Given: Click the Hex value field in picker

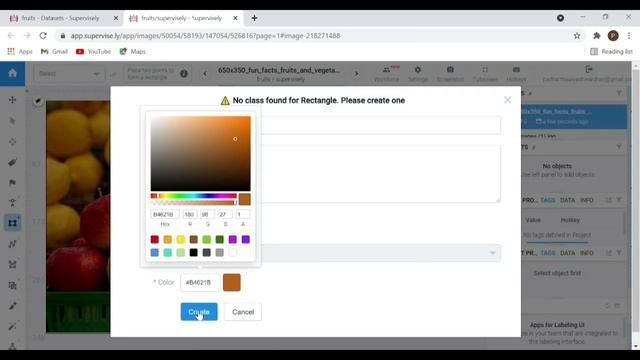Looking at the screenshot, I should 164,214.
